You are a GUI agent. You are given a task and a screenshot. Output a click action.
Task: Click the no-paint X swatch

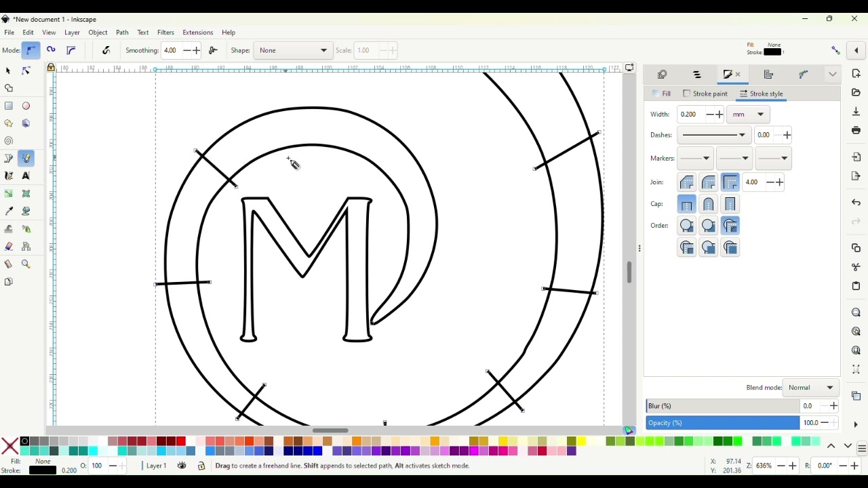tap(9, 447)
